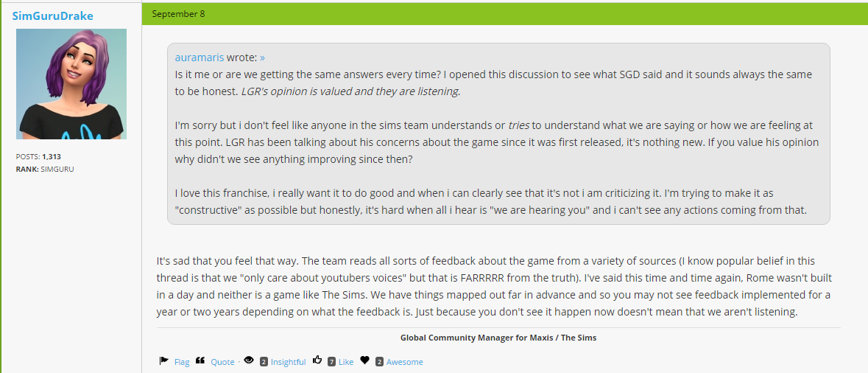Click the Insightful reaction count badge
The width and height of the screenshot is (868, 373).
[x=264, y=362]
